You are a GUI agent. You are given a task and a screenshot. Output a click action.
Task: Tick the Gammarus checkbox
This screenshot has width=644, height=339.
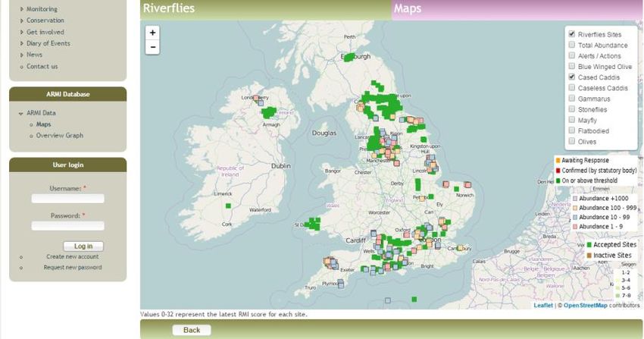[572, 98]
